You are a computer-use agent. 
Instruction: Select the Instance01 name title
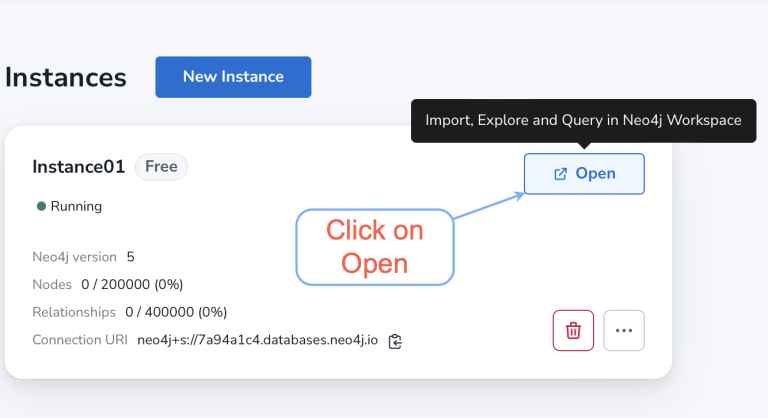point(78,167)
